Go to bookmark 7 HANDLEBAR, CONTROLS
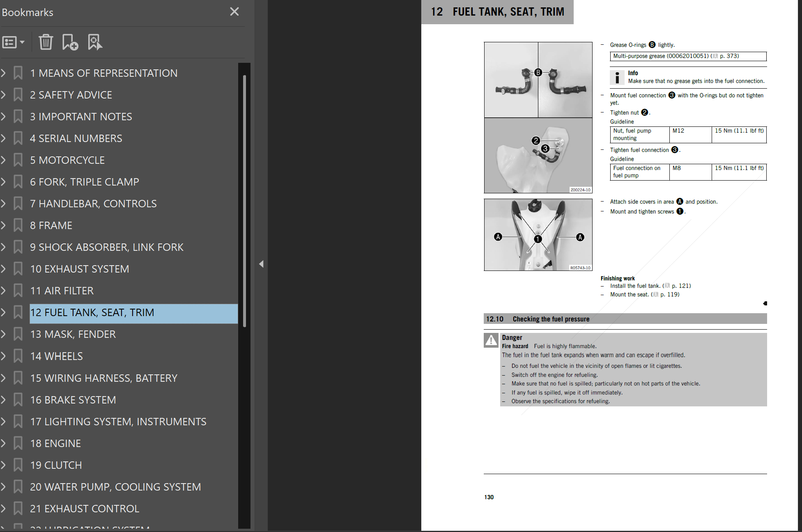The height and width of the screenshot is (532, 802). point(93,204)
